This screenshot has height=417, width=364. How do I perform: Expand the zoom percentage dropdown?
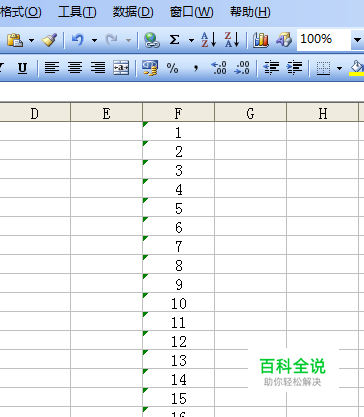click(x=357, y=40)
